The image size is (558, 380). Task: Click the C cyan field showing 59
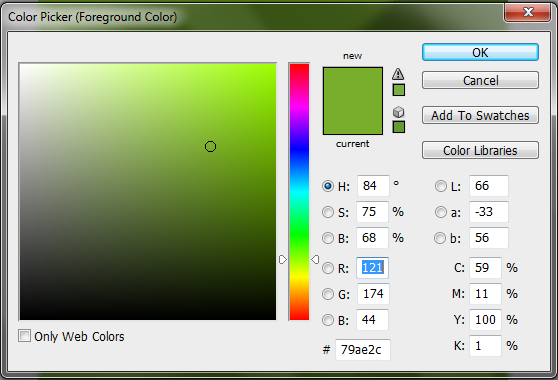[485, 268]
